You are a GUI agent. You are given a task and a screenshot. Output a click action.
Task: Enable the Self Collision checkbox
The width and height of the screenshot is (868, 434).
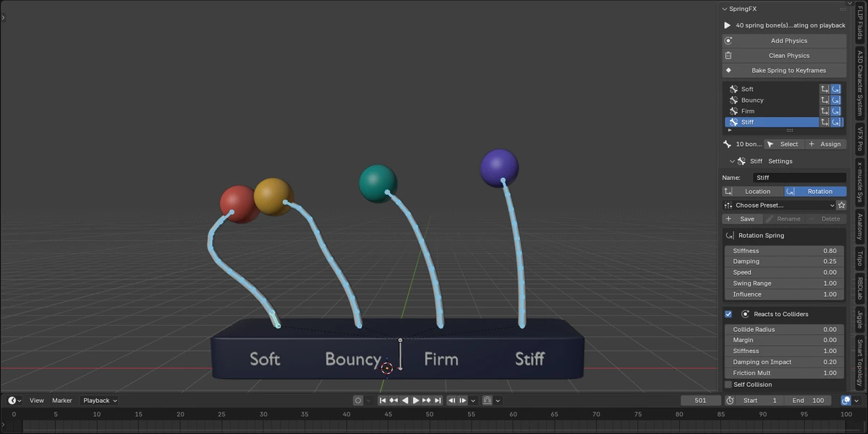point(728,385)
